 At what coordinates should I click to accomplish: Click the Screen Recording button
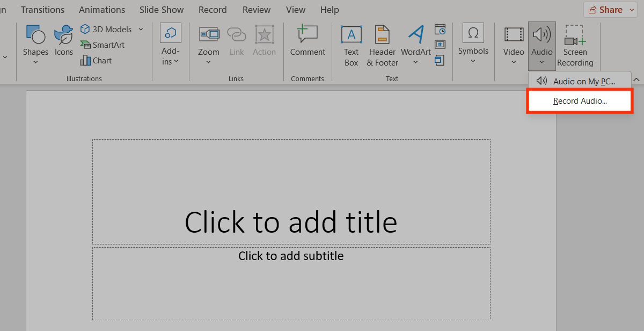[x=575, y=46]
